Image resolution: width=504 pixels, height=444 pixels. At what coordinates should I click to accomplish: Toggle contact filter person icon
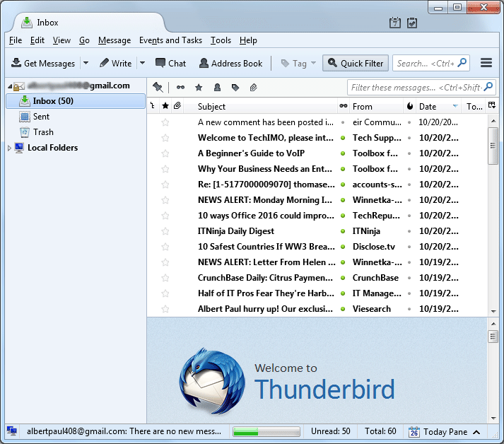point(217,87)
